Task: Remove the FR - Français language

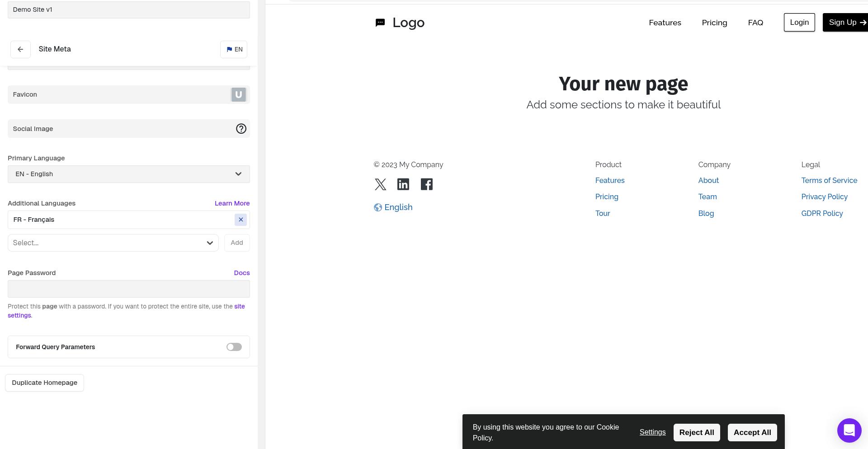Action: pos(241,220)
